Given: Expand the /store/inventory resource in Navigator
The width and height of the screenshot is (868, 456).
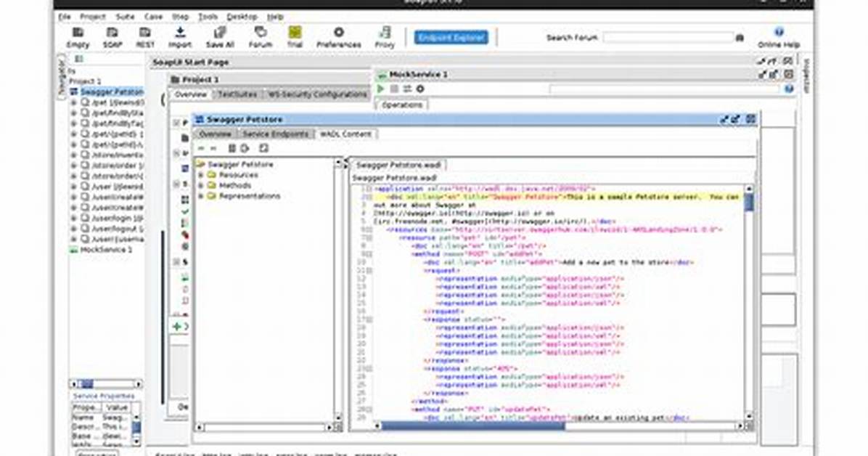Looking at the screenshot, I should [x=74, y=155].
